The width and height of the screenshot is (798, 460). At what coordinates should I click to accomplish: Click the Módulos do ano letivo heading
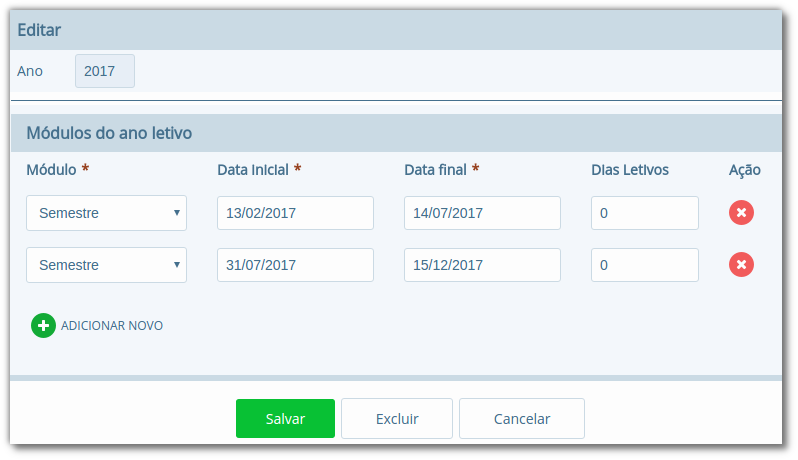click(x=109, y=132)
